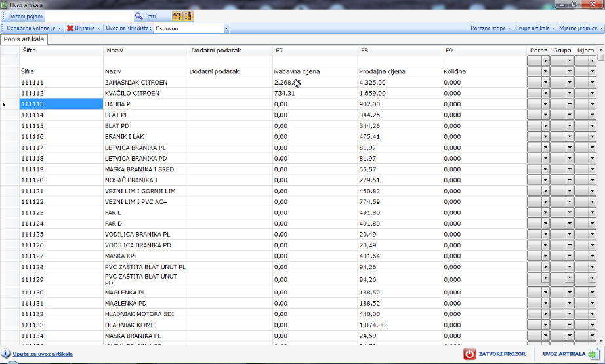Click sale price 401,64
Image resolution: width=605 pixels, height=364 pixels.
[400, 256]
